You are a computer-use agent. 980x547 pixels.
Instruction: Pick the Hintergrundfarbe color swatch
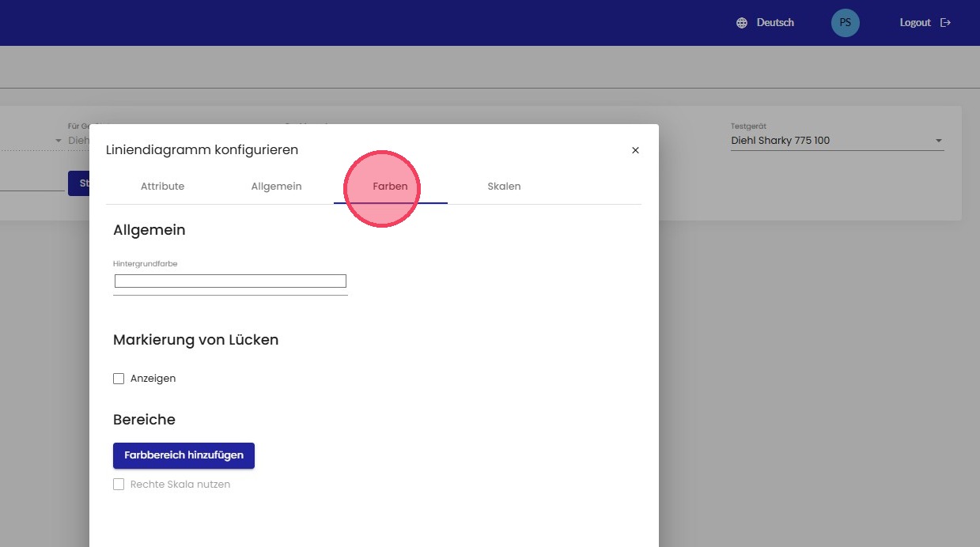[x=230, y=281]
